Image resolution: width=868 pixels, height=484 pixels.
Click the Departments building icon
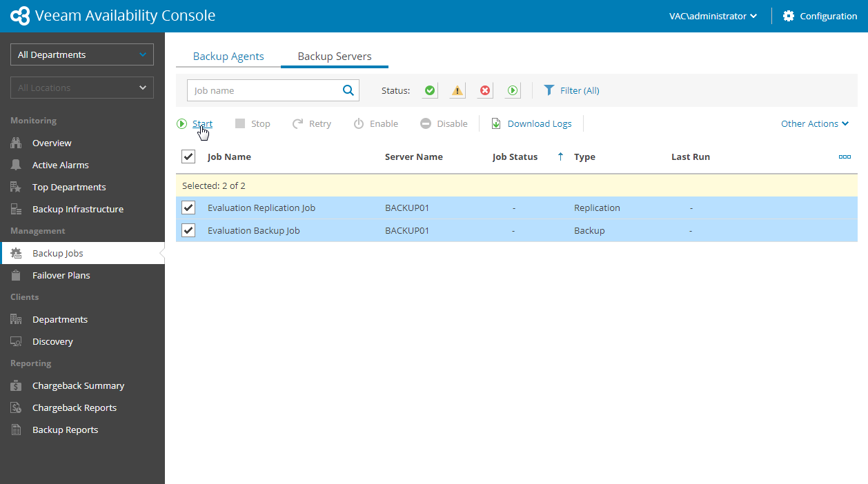coord(16,319)
